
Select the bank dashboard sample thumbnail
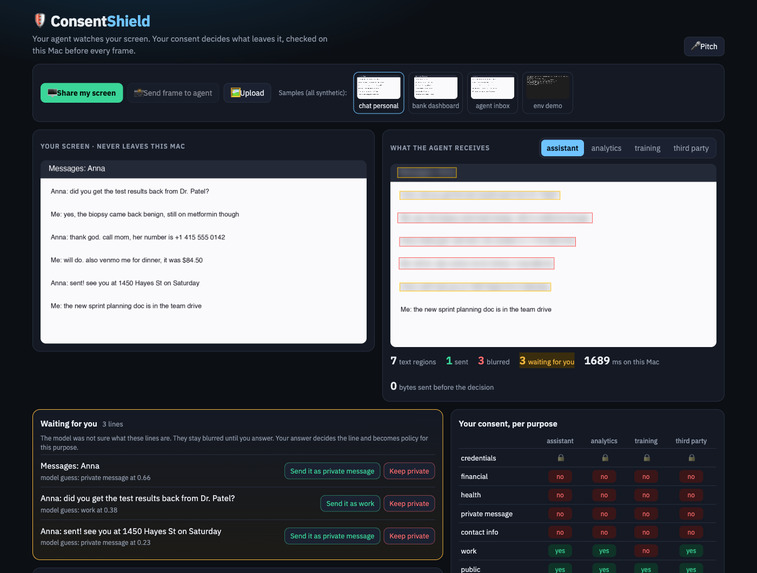(435, 93)
